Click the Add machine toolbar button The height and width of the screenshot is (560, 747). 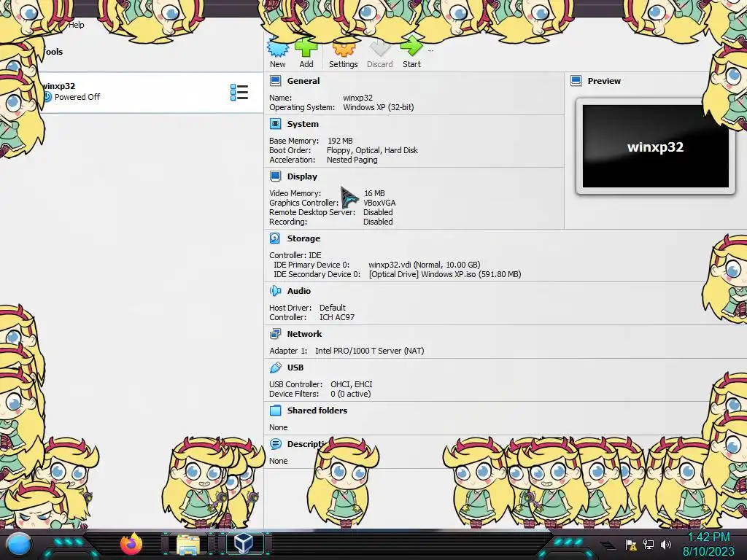tap(306, 55)
